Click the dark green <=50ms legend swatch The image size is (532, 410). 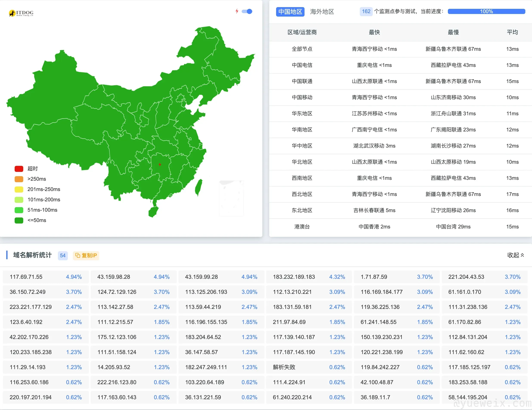pos(19,220)
